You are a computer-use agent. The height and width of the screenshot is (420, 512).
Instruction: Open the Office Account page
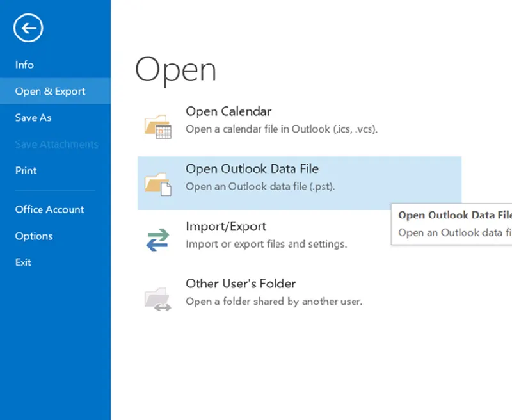point(49,209)
